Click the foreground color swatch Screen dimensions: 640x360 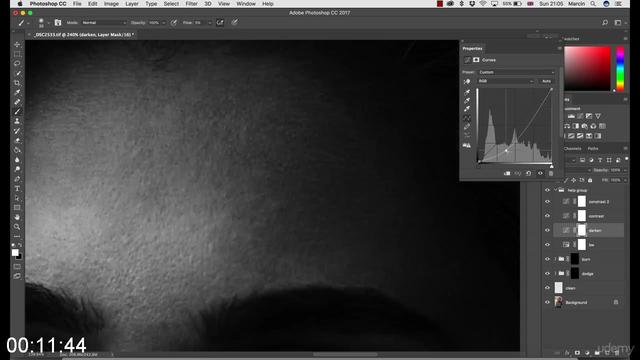pyautogui.click(x=15, y=253)
